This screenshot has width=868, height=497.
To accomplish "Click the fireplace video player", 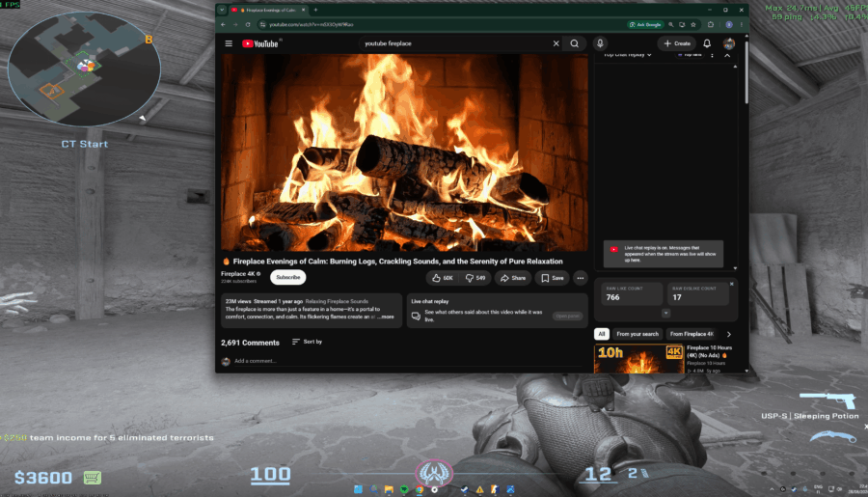I will 404,152.
